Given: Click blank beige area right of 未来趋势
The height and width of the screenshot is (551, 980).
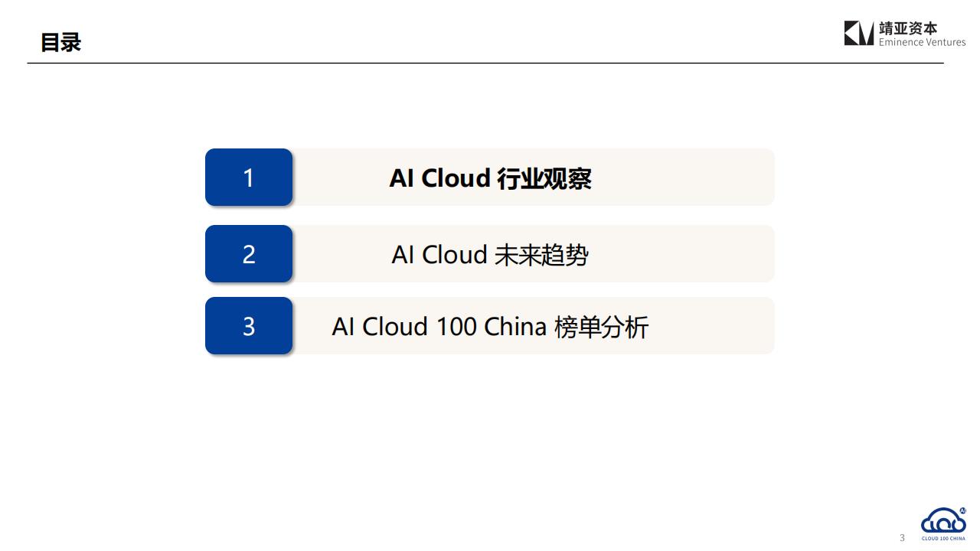Looking at the screenshot, I should coord(680,253).
